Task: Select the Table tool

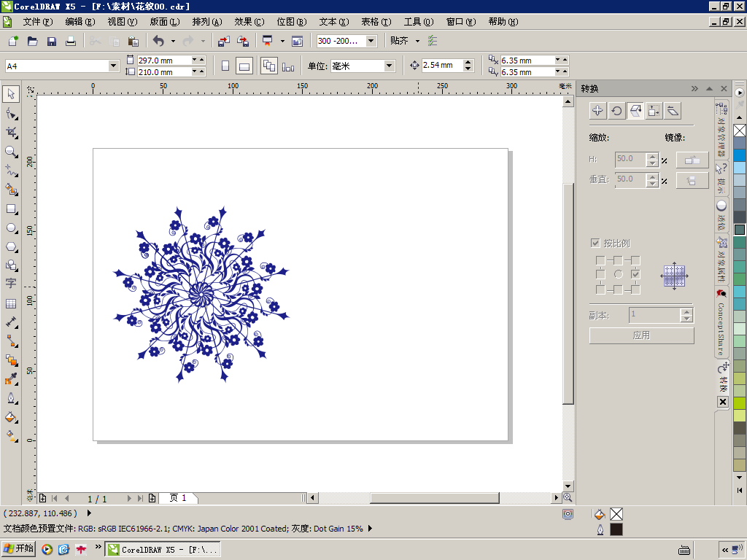Action: click(11, 303)
